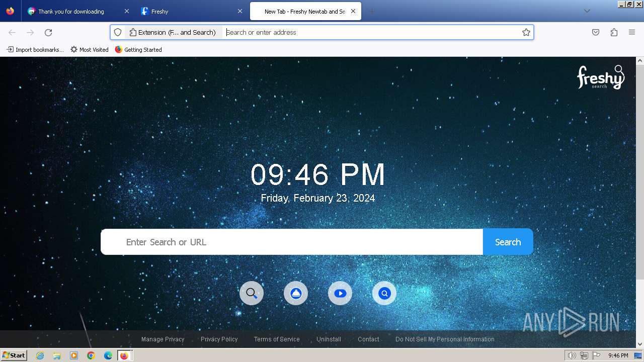
Task: Click the video play shortcut icon
Action: [340, 293]
